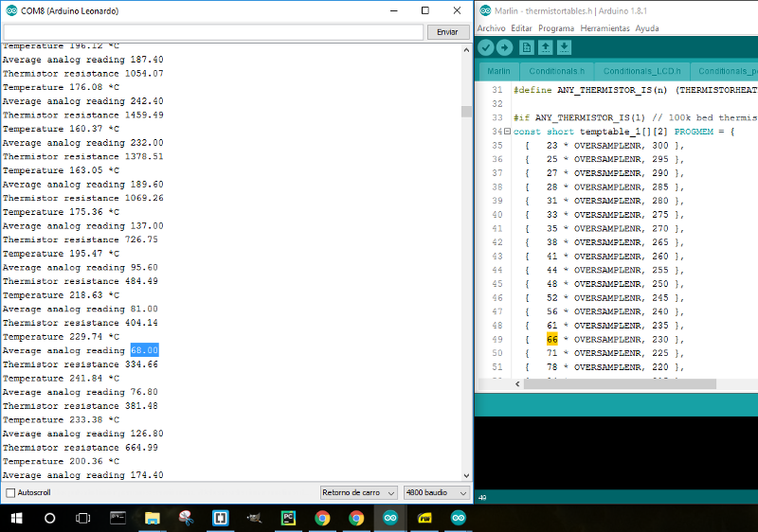The height and width of the screenshot is (532, 758).
Task: Open the Windows Start menu
Action: tap(16, 518)
